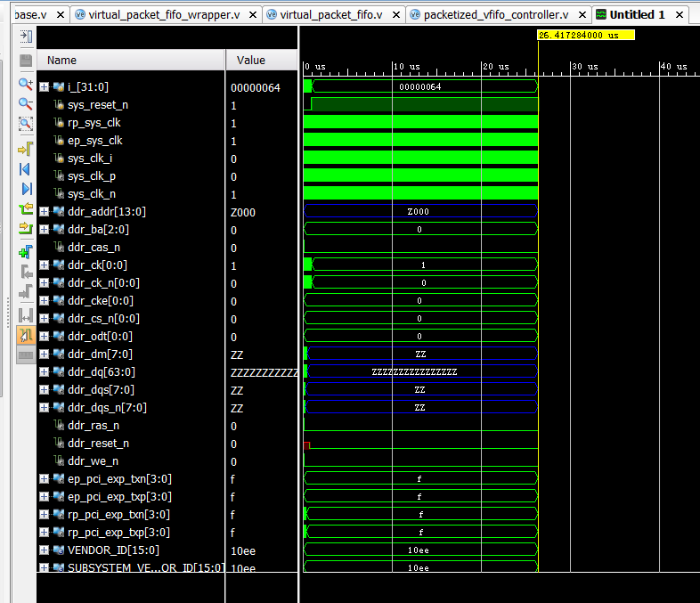Screen dimensions: 700x603
Task: Expand the ddr_dq[63:0] bus
Action: pyautogui.click(x=45, y=372)
